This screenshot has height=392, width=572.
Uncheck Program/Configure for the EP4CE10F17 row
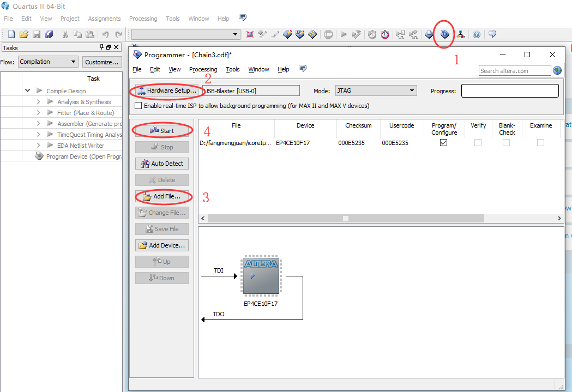point(443,143)
